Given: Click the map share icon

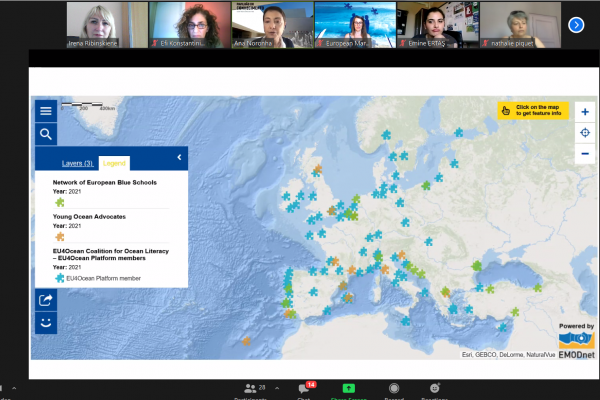Looking at the screenshot, I should [x=46, y=300].
